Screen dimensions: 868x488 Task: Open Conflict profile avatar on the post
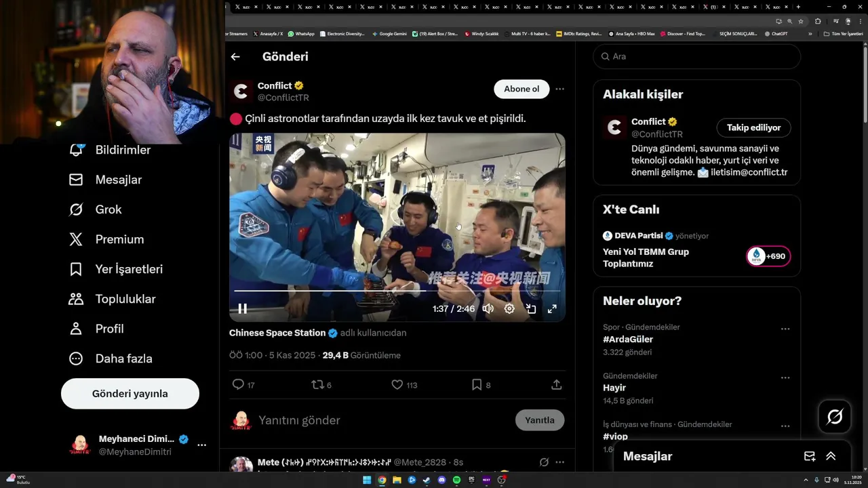click(x=241, y=91)
